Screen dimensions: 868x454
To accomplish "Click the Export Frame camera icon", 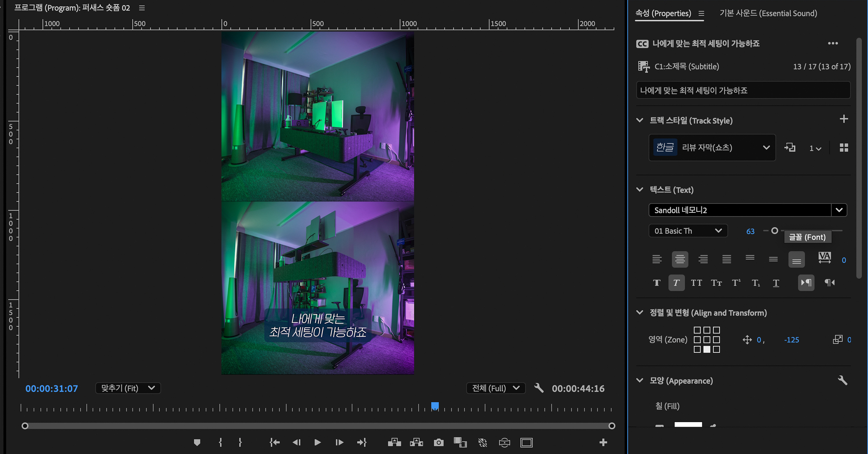I will (438, 442).
